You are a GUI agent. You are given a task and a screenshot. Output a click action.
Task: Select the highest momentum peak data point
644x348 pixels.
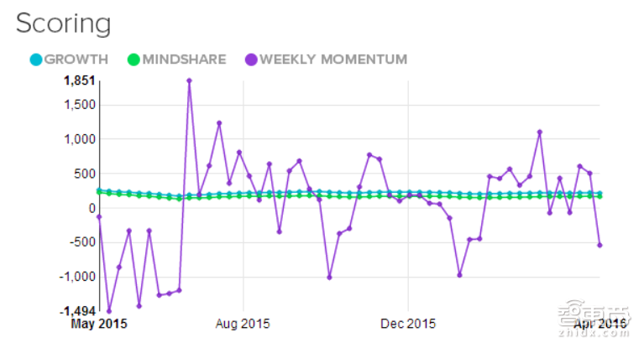coord(189,81)
